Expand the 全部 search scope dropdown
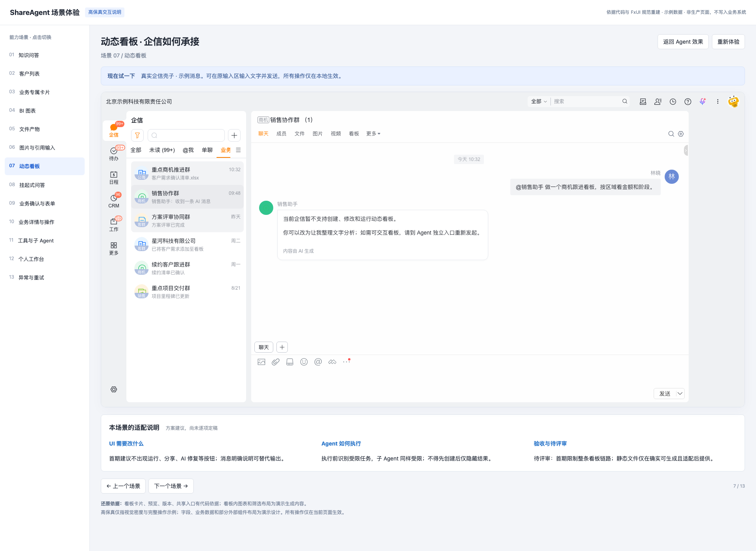756x551 pixels. coord(539,102)
